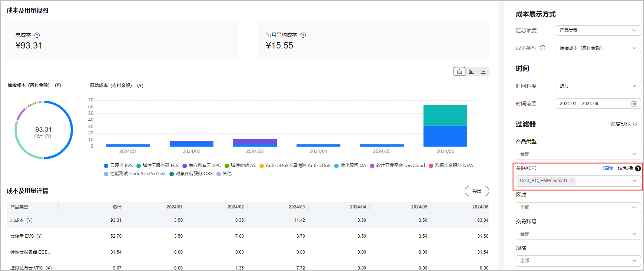Toggle the 优化顾问 OA legend item
This screenshot has height=271, width=644.
[x=350, y=165]
